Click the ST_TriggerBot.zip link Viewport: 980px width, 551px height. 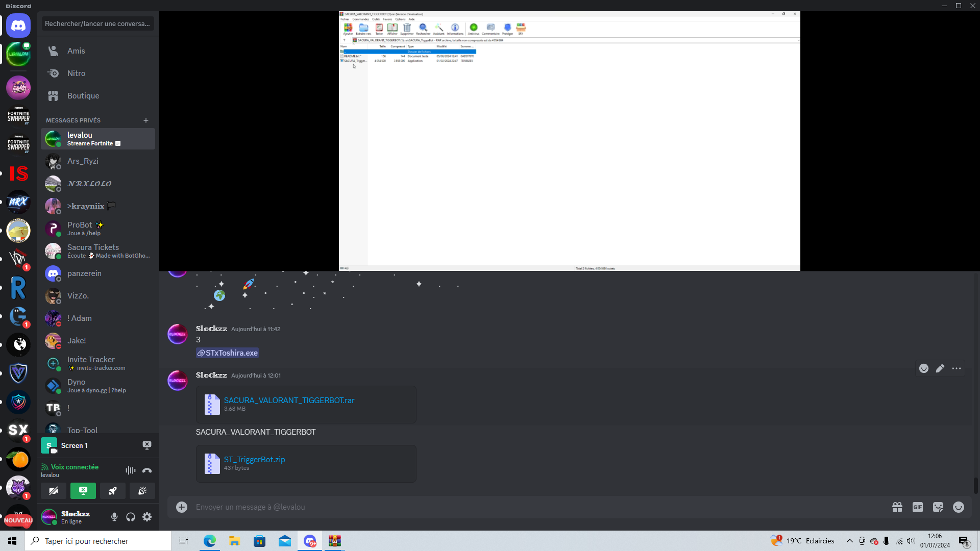click(254, 460)
